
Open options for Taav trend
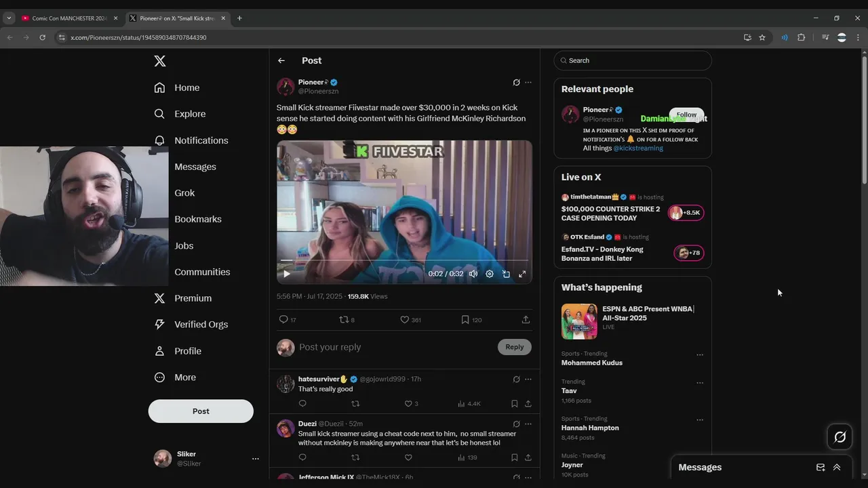pos(700,383)
